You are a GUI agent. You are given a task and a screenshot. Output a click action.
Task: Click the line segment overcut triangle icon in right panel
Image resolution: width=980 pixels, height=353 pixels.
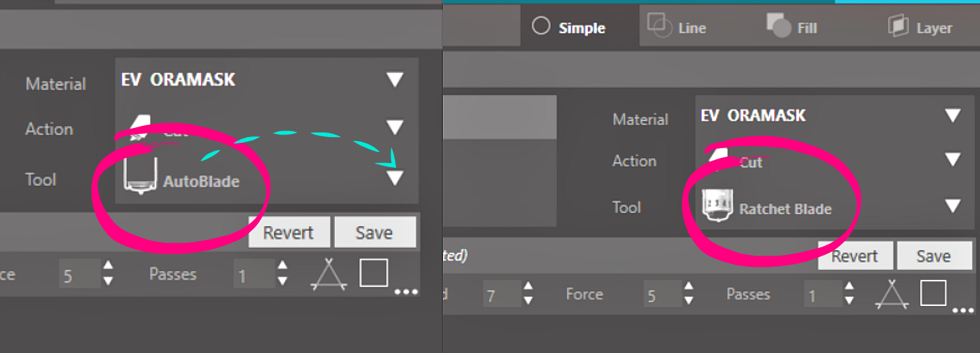[x=892, y=294]
